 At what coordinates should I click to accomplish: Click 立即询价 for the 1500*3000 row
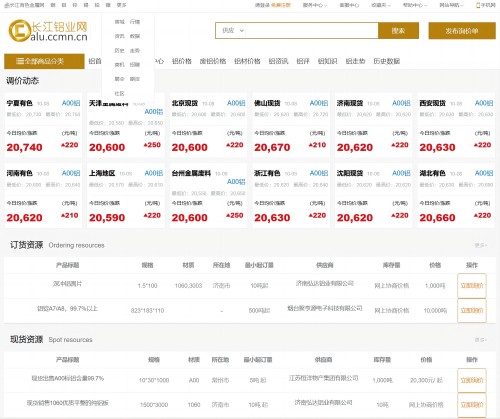coord(472,405)
